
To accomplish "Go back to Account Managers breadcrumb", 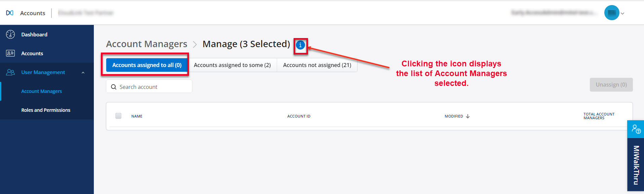I will tap(147, 44).
